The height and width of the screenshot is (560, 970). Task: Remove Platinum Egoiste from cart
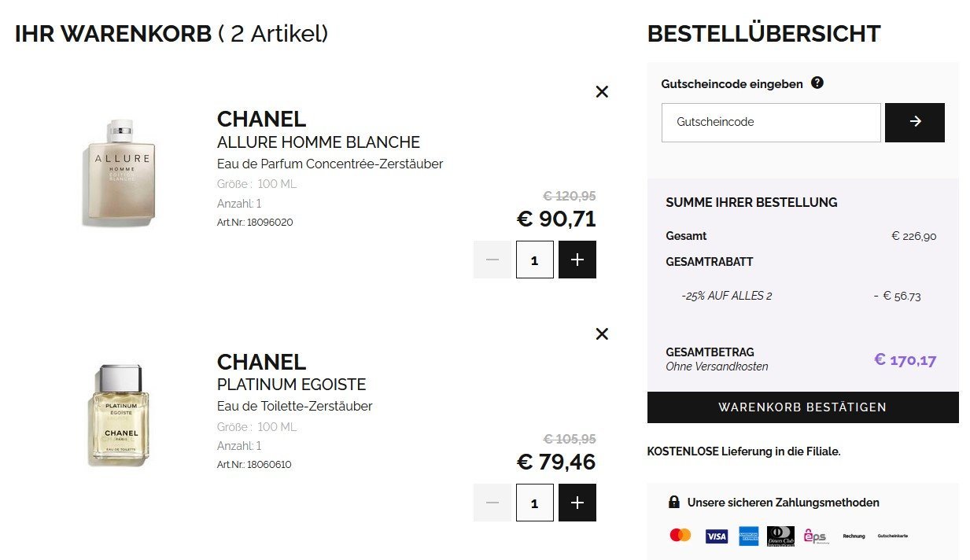(602, 334)
